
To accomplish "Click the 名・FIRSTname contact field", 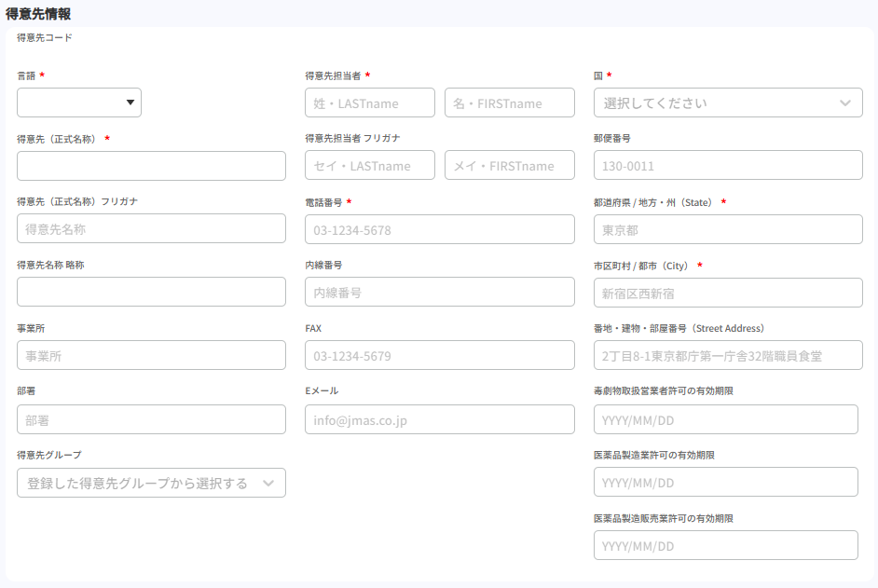I will point(509,103).
